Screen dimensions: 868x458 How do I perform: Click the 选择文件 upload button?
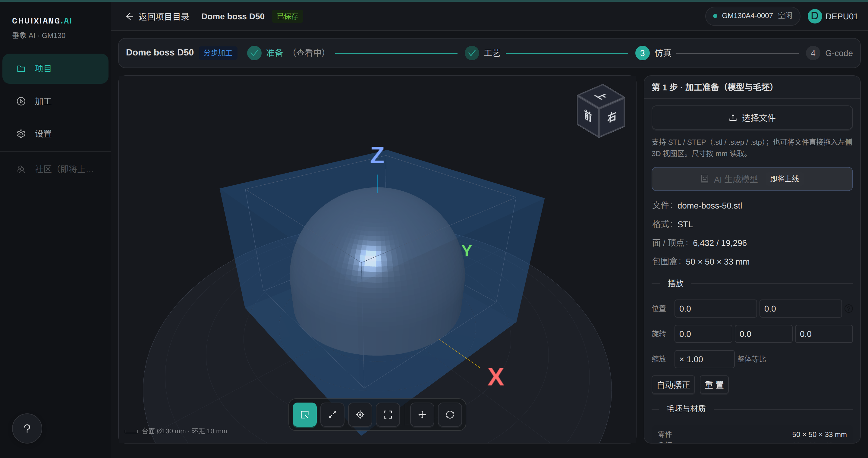click(x=752, y=118)
